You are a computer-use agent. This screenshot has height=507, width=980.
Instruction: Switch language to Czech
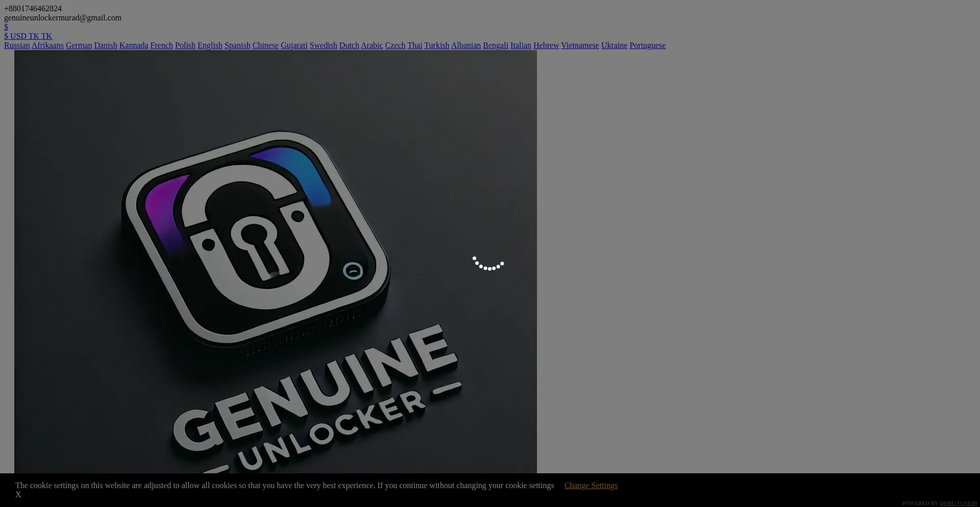pyautogui.click(x=395, y=45)
